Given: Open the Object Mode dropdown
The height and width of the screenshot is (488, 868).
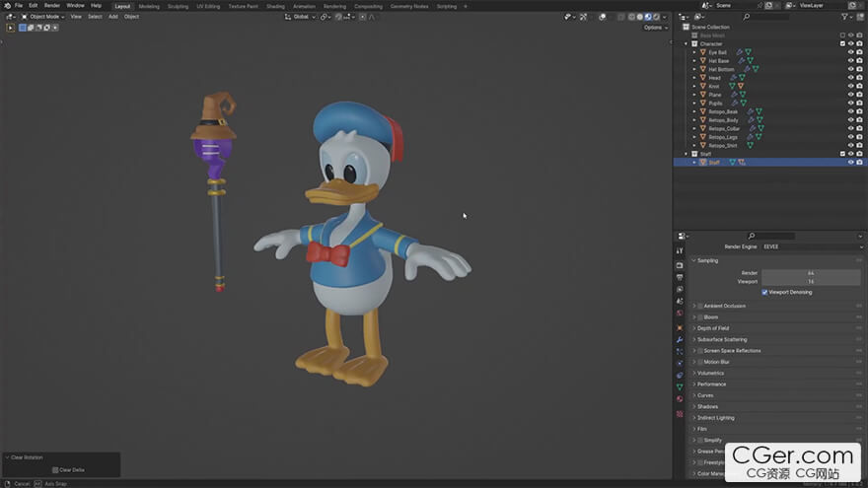Looking at the screenshot, I should tap(43, 17).
